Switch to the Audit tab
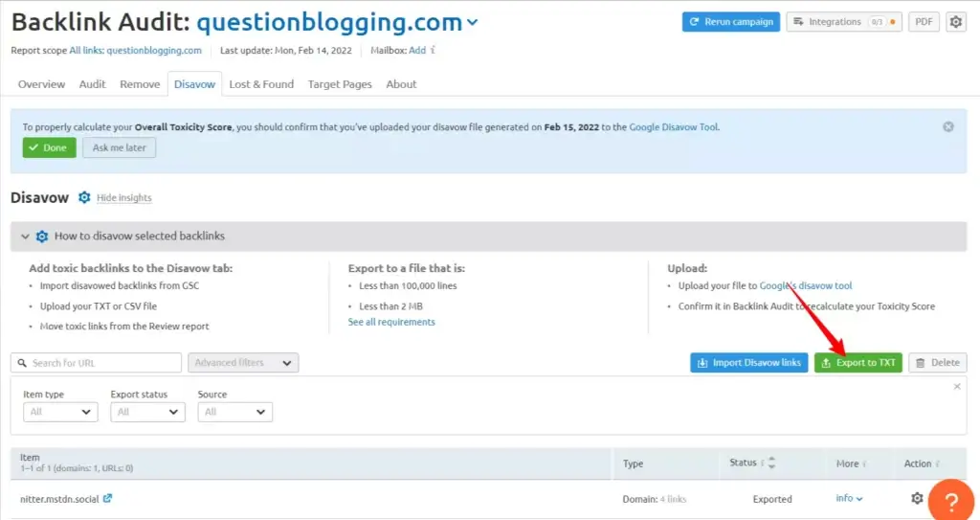 coord(92,84)
